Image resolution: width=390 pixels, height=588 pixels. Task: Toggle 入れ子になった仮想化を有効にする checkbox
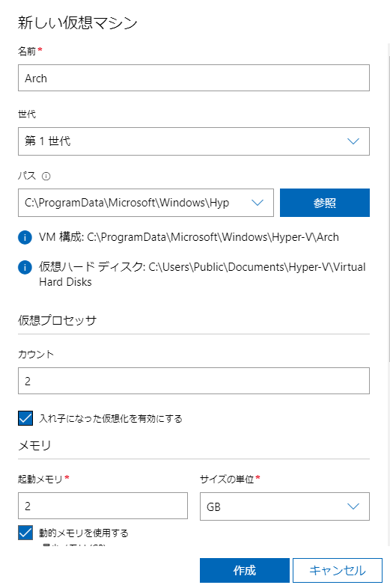pos(25,418)
